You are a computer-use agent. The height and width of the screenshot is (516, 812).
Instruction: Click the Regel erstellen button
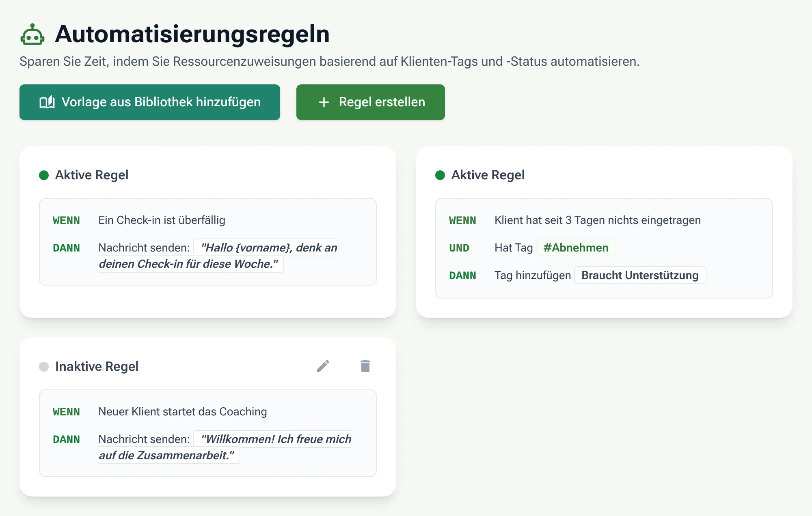[371, 102]
